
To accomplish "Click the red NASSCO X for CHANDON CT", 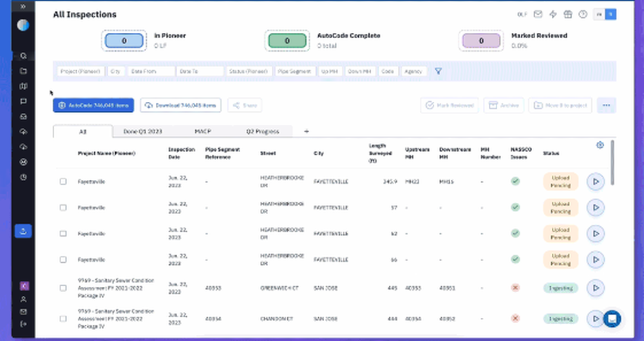I will (515, 318).
